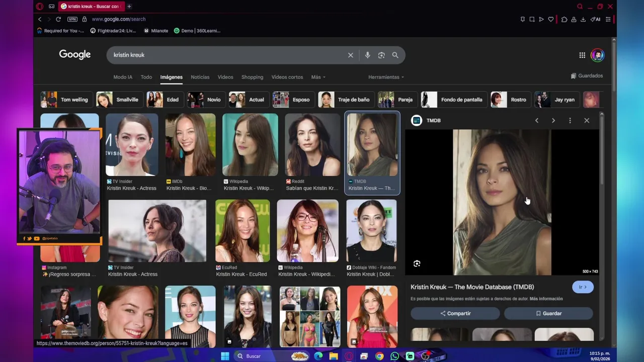
Task: Open Opera easy setup menu
Action: tap(608, 19)
